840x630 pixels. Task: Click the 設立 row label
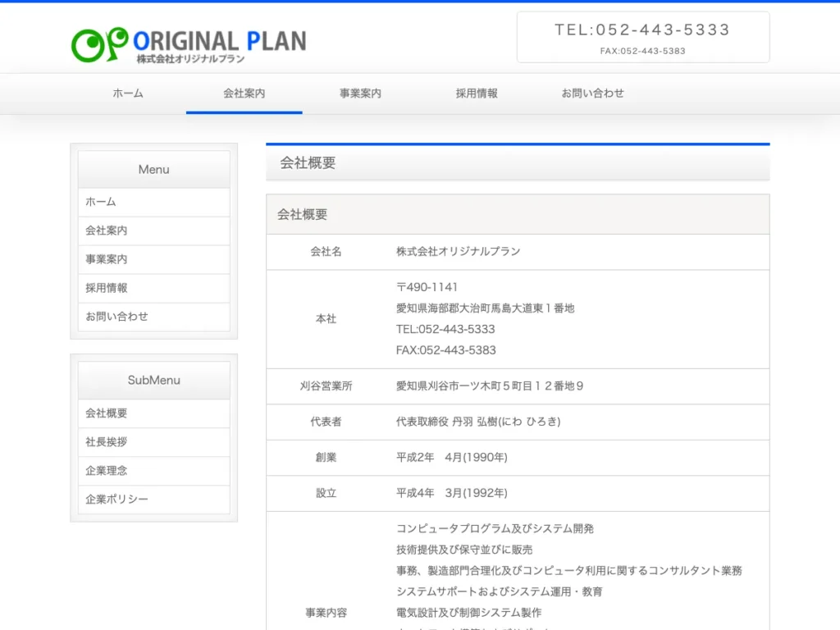[326, 493]
